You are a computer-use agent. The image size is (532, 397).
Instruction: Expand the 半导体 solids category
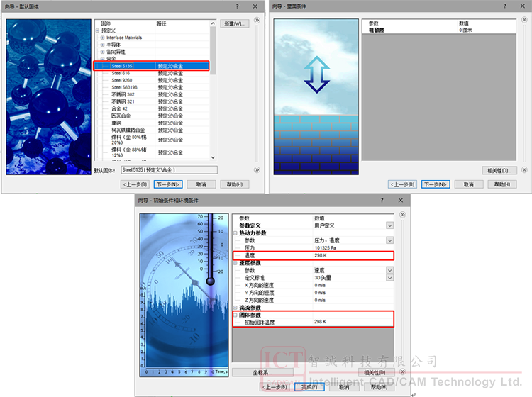(102, 45)
